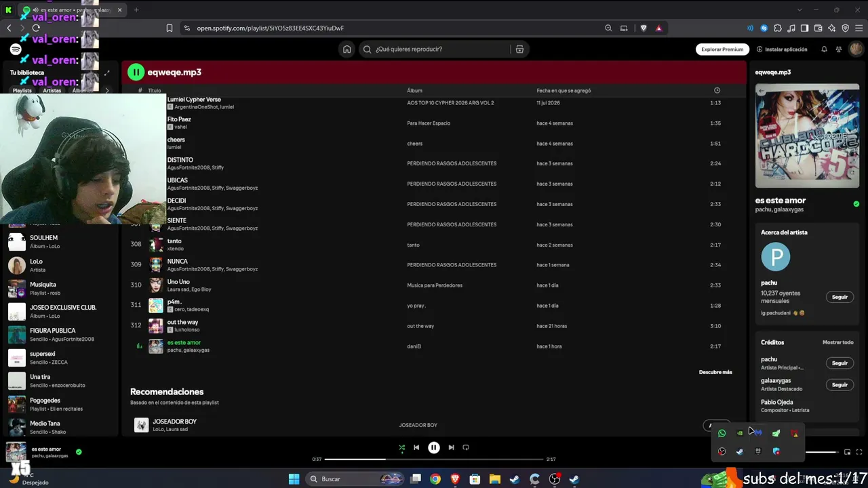Follow the artist pachu in Acerca del artista

[840, 297]
